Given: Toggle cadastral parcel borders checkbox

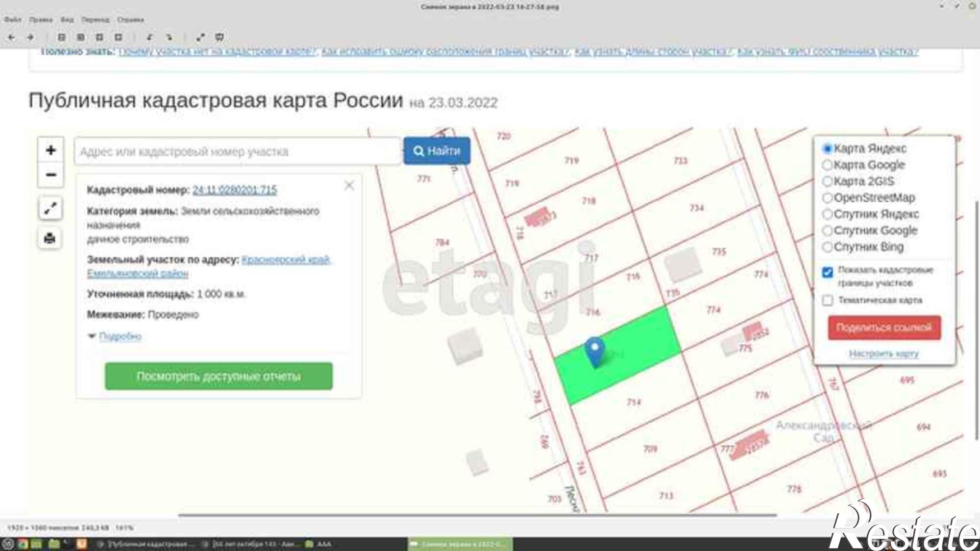Looking at the screenshot, I should (827, 272).
